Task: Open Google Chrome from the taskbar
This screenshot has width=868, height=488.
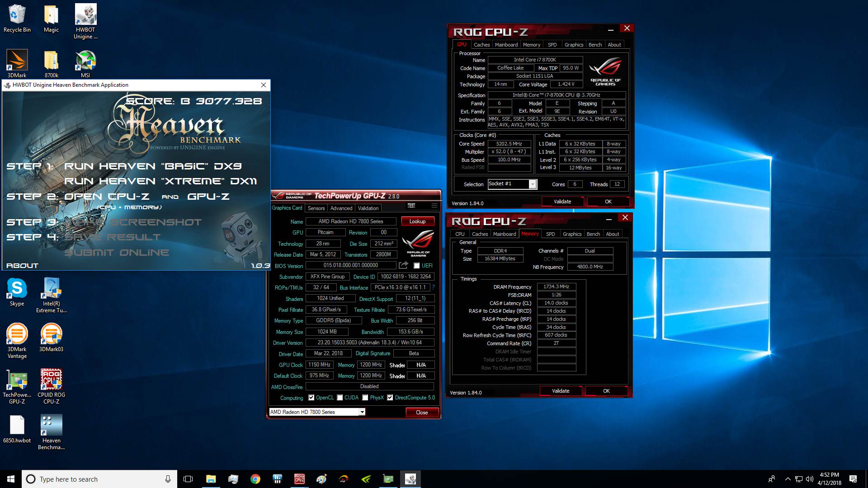Action: 255,479
